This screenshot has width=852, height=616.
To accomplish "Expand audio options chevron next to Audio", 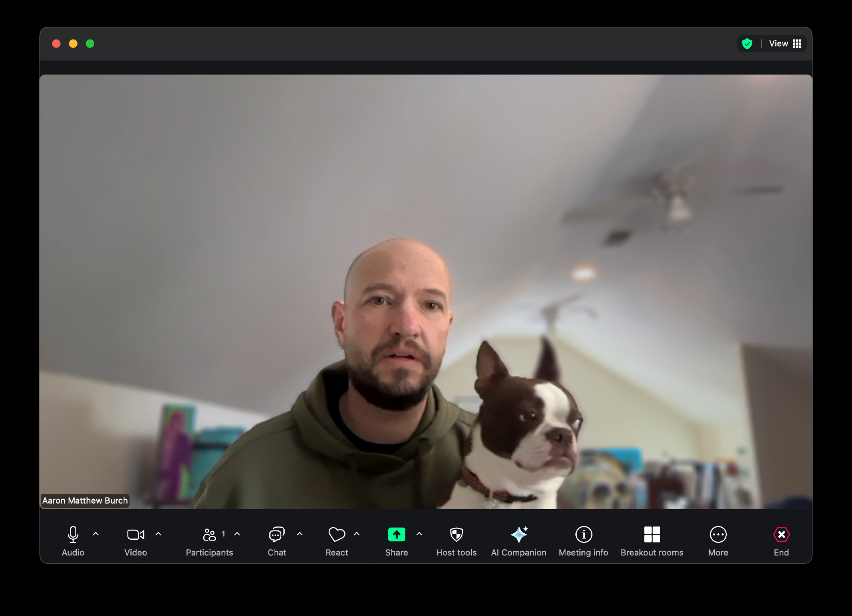I will pyautogui.click(x=96, y=534).
